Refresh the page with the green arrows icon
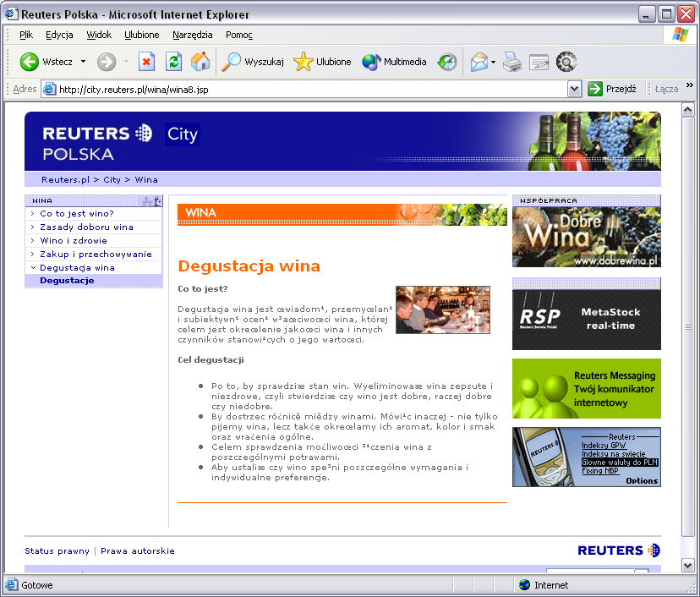This screenshot has height=597, width=700. tap(173, 62)
